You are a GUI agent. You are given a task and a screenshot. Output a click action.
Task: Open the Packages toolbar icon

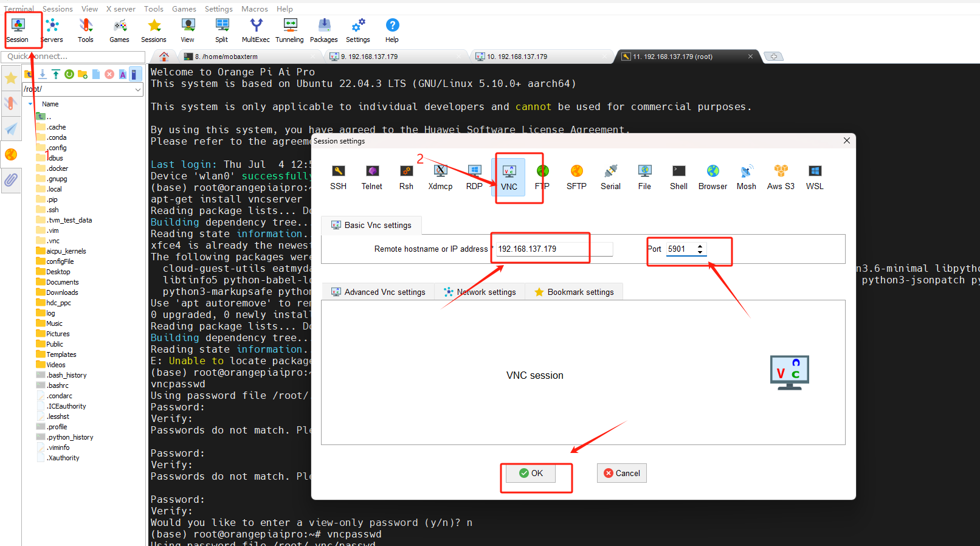324,30
